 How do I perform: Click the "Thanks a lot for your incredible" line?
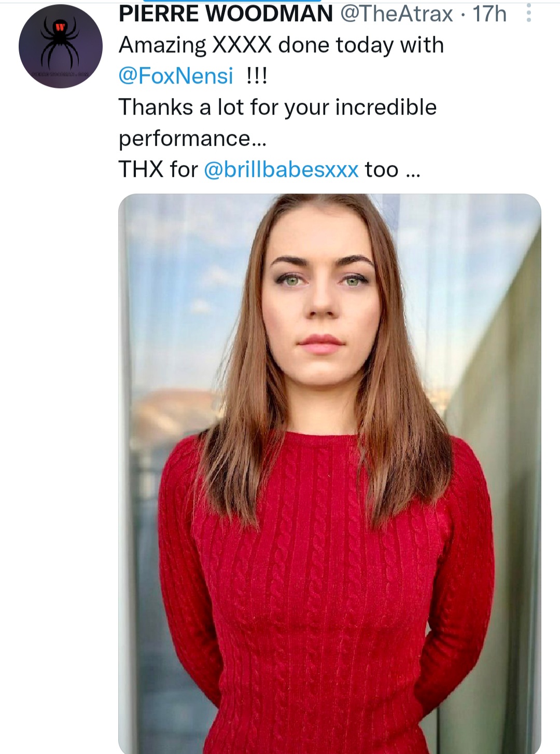[277, 107]
